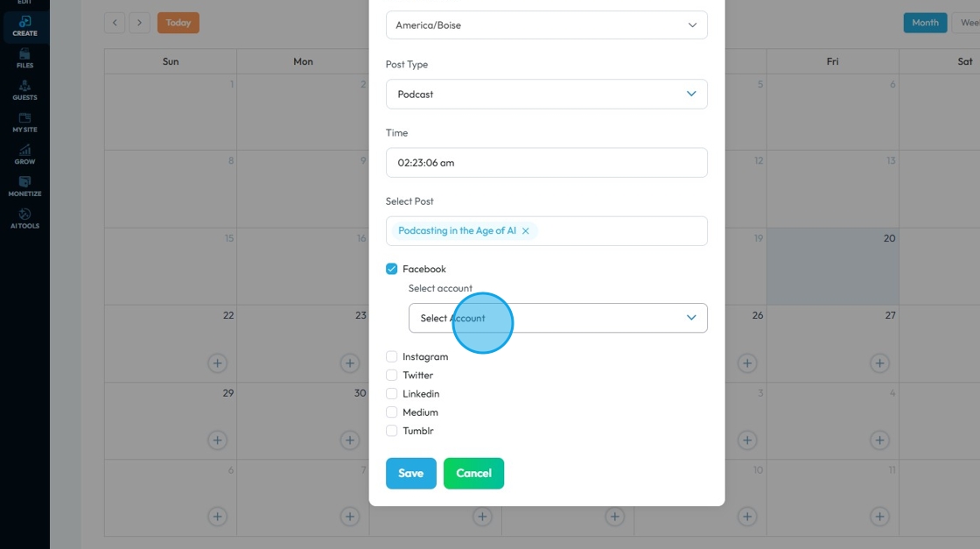The height and width of the screenshot is (549, 980).
Task: Click plus icon on day 22
Action: pos(217,362)
